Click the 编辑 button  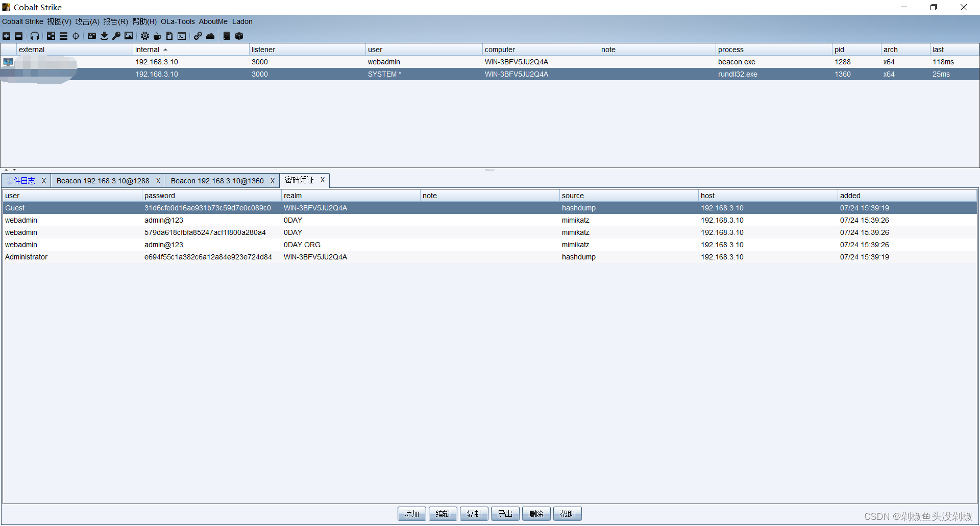443,514
